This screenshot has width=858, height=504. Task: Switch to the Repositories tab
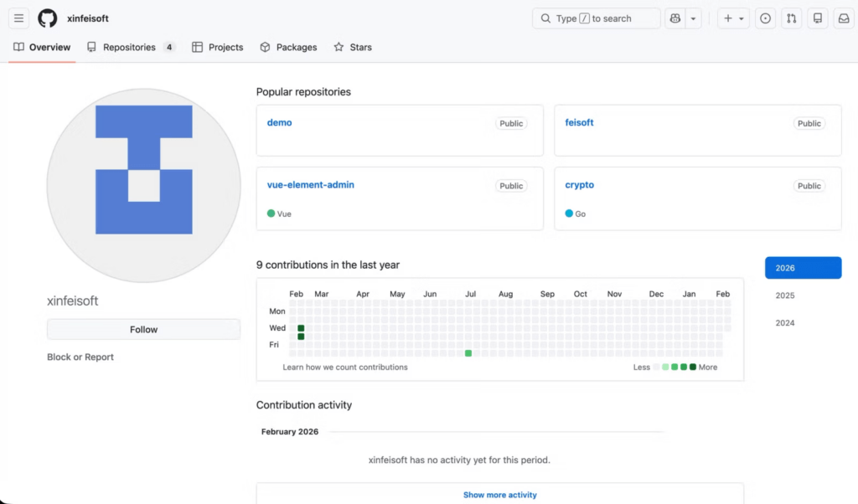coord(130,48)
